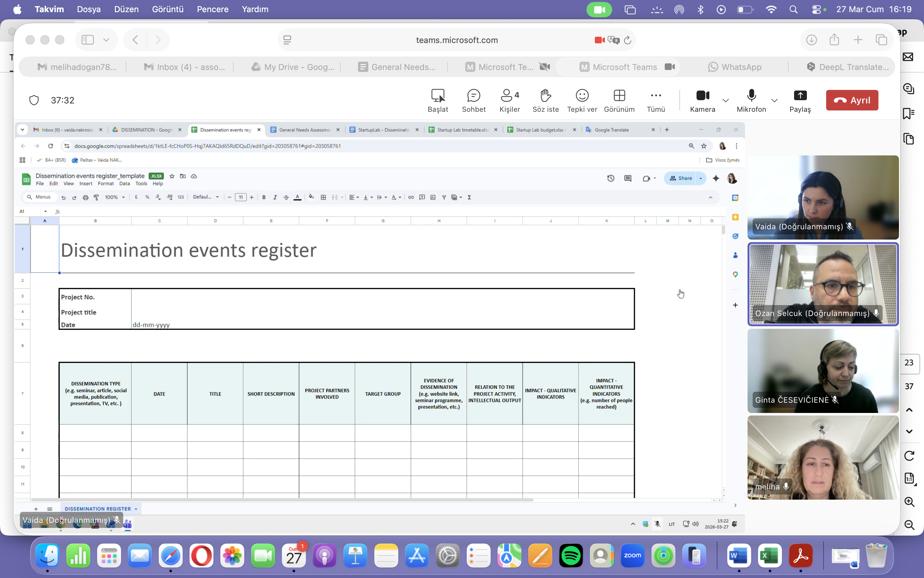Viewport: 924px width, 578px height.
Task: Switch to the General Needs Safari tab
Action: (397, 67)
